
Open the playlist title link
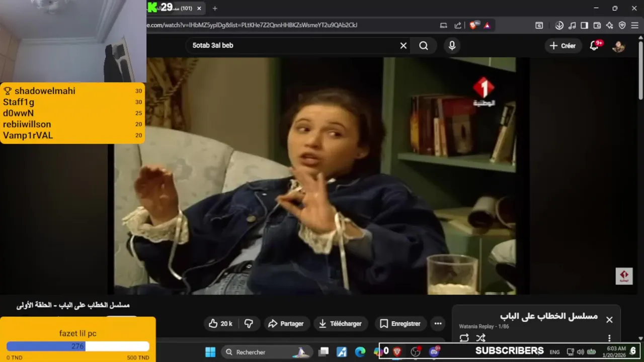pos(548,316)
